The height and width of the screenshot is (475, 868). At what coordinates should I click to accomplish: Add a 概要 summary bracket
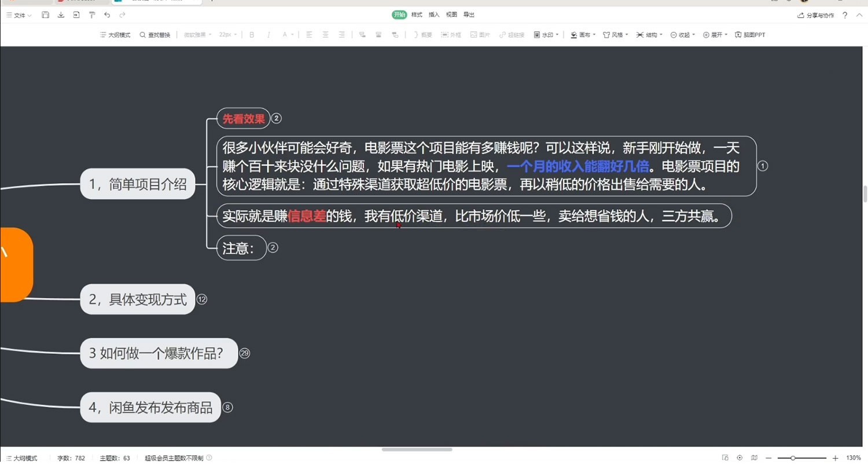[423, 35]
